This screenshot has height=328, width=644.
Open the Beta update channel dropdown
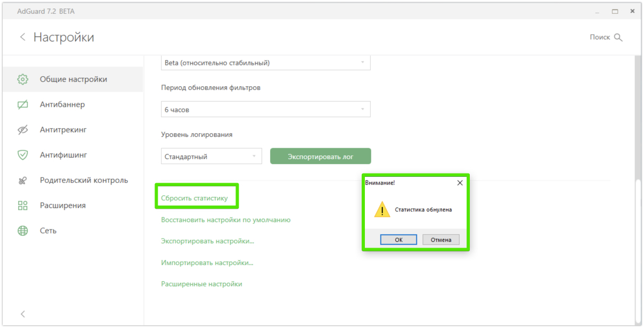pos(265,63)
